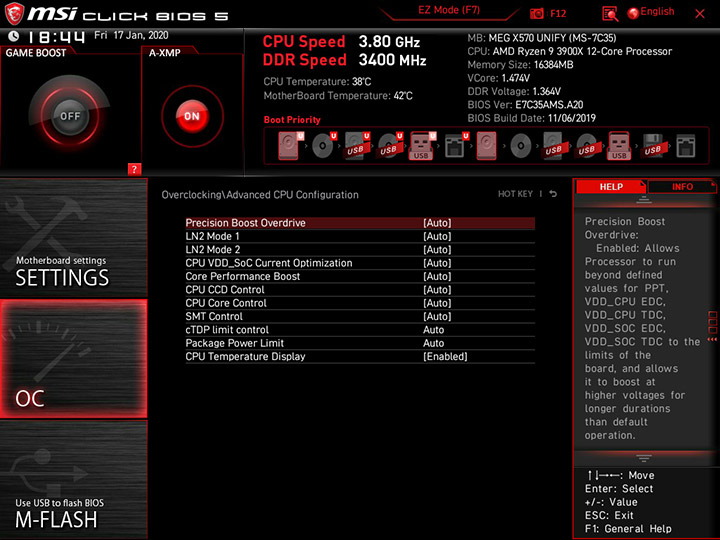
Task: Select the legacy USB CD-ROM boot icon
Action: (x=587, y=146)
